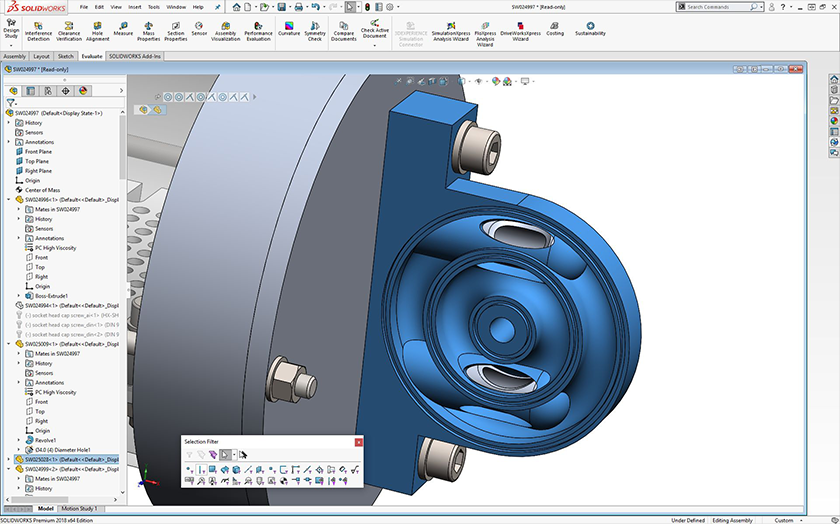Viewport: 840px width, 524px height.
Task: Switch to PropertyManager panel tab
Action: (x=31, y=91)
